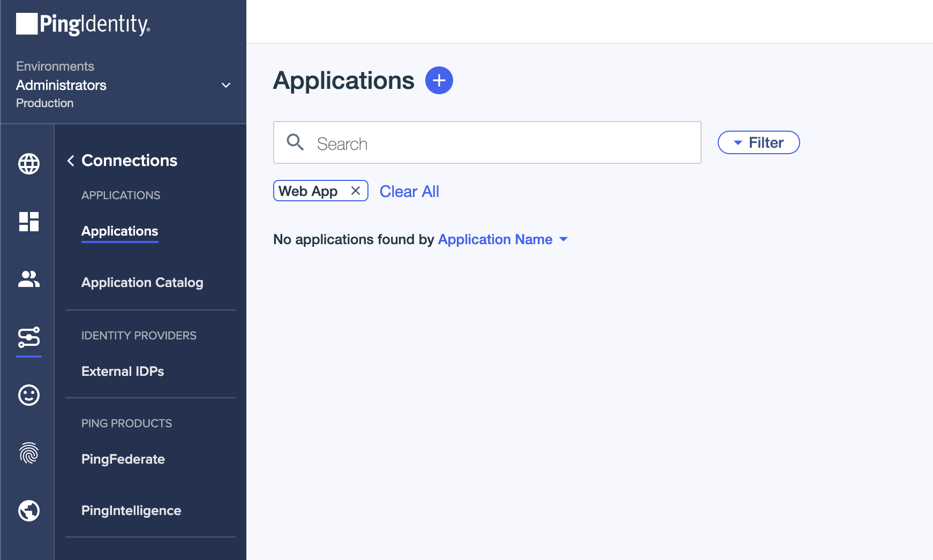Open the Application Name sort dropdown
Image resolution: width=933 pixels, height=560 pixels.
tap(502, 239)
